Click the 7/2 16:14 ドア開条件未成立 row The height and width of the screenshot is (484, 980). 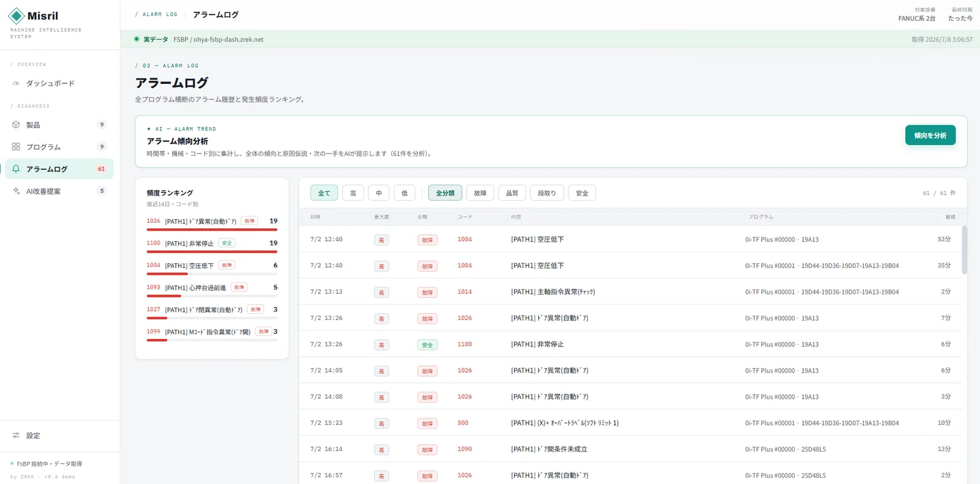(630, 449)
